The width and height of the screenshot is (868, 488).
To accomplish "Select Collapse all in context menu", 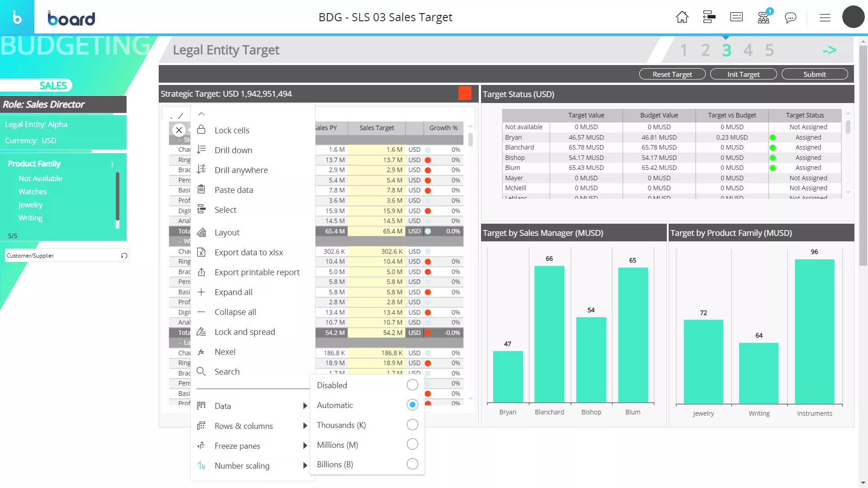I will coord(236,312).
